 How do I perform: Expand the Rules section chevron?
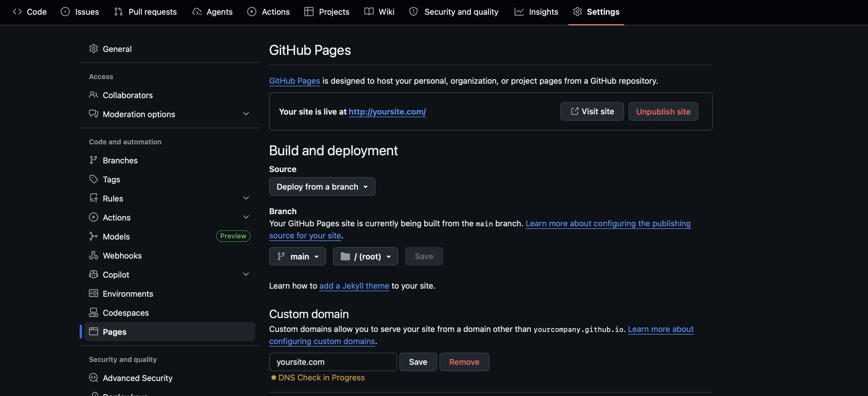(x=246, y=198)
